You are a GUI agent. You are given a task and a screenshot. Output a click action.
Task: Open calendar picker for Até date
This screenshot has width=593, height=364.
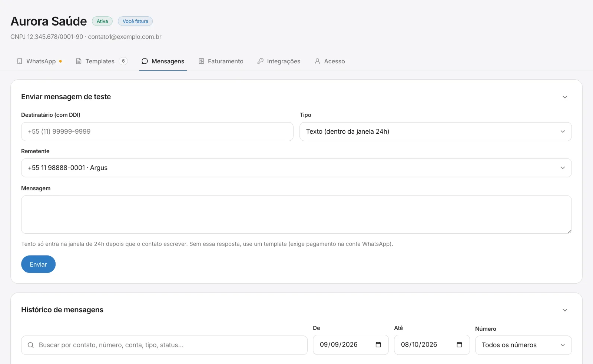pos(459,345)
